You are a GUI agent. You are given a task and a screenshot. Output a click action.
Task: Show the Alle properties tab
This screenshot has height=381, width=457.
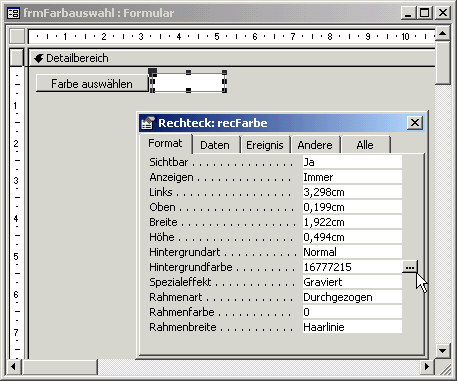[365, 145]
